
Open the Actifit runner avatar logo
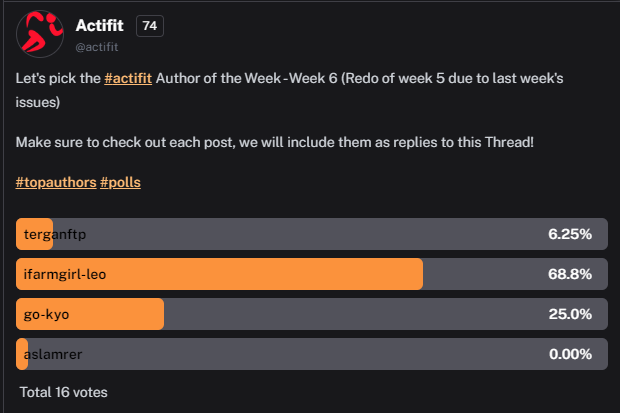pyautogui.click(x=40, y=34)
